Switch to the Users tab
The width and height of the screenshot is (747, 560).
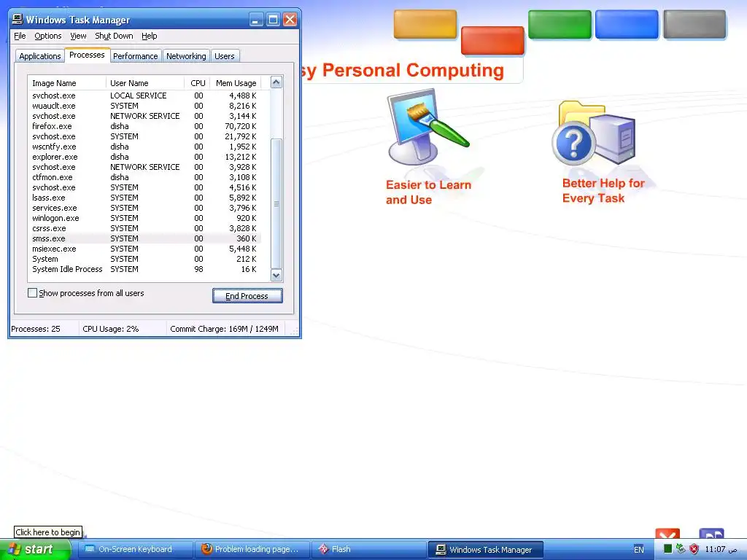225,56
